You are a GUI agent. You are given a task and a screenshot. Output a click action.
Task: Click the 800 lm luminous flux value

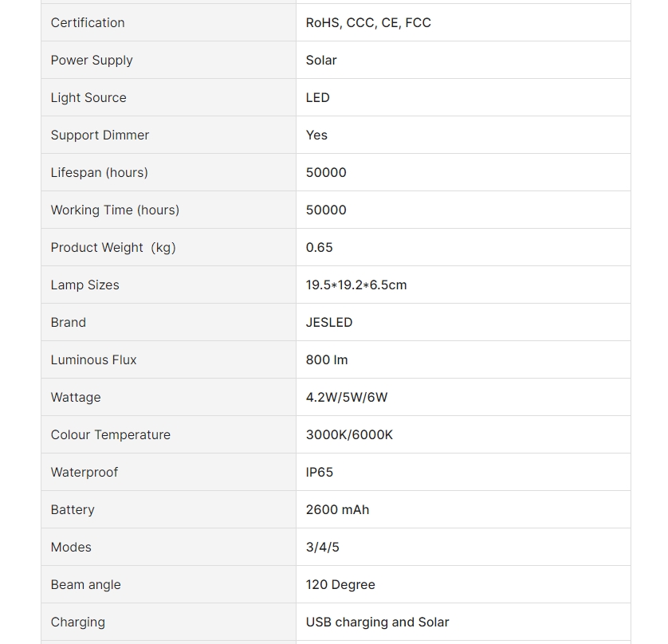click(327, 360)
